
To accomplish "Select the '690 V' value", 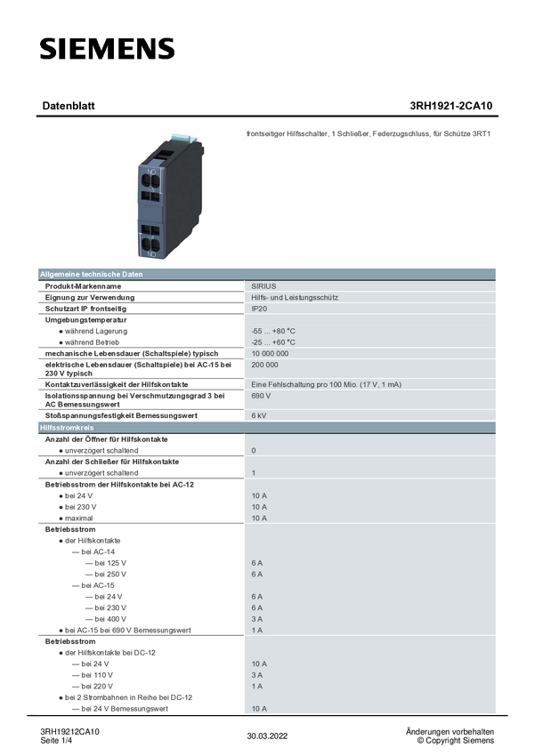I will 261,396.
